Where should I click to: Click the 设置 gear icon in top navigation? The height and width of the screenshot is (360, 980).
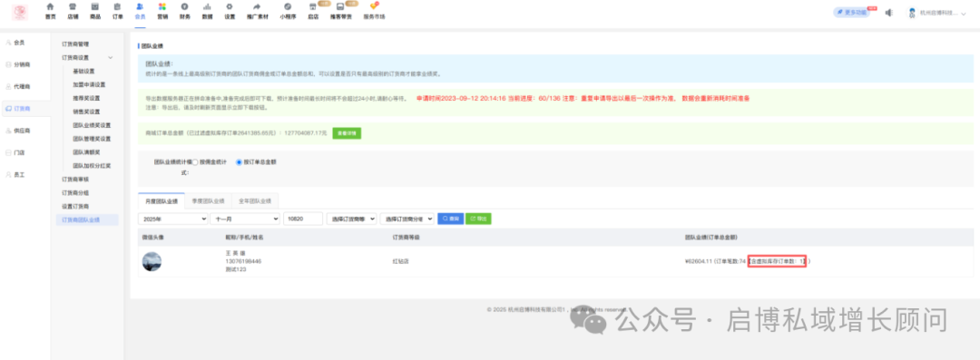[x=230, y=7]
